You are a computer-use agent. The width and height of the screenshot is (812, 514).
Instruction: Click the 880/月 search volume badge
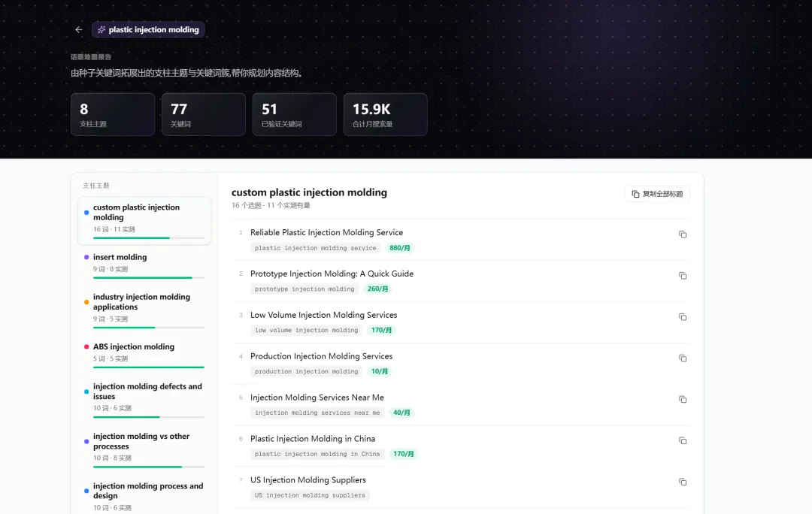coord(400,248)
